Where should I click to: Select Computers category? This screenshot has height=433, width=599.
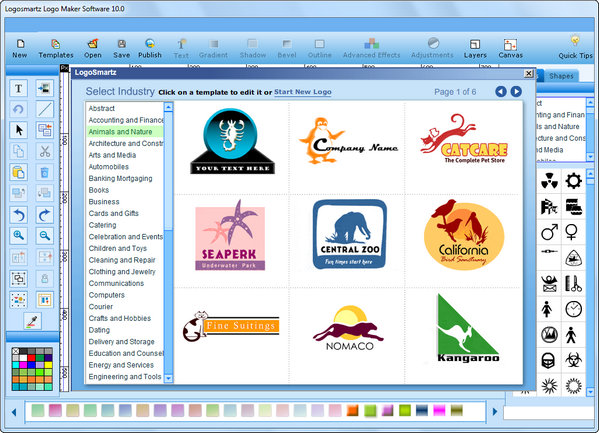tap(107, 295)
